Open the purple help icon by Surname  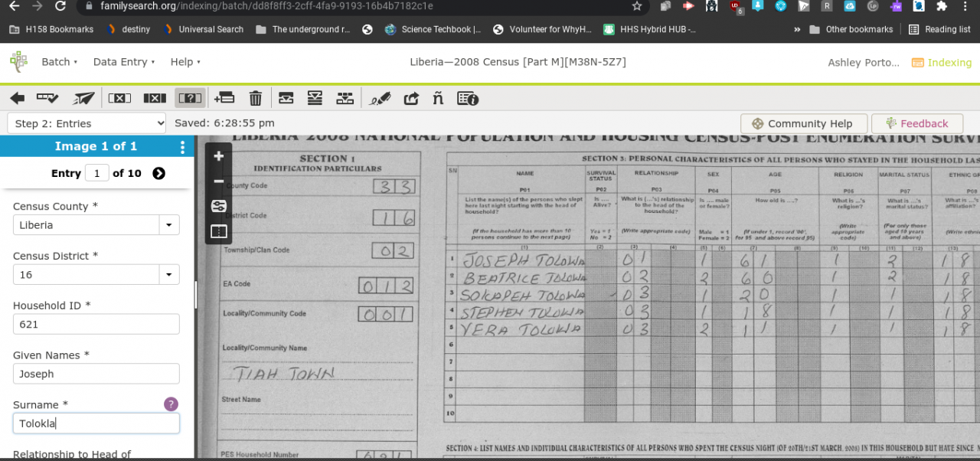click(171, 404)
